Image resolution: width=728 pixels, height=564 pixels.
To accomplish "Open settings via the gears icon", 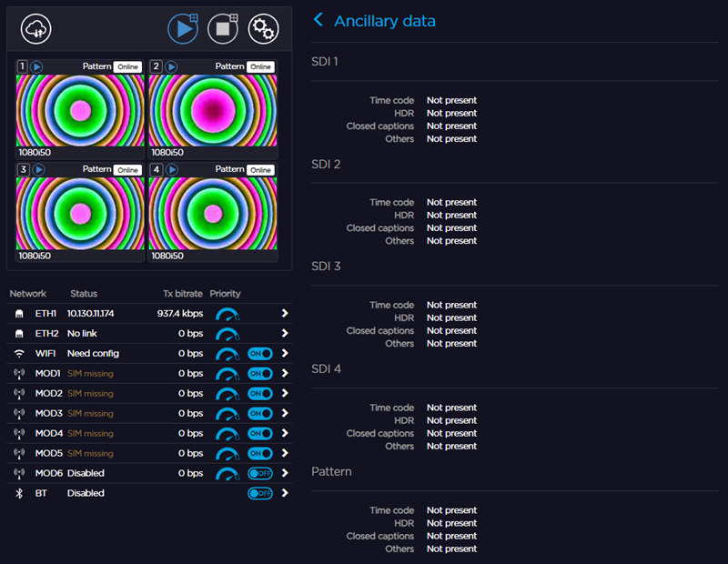I will (x=263, y=28).
